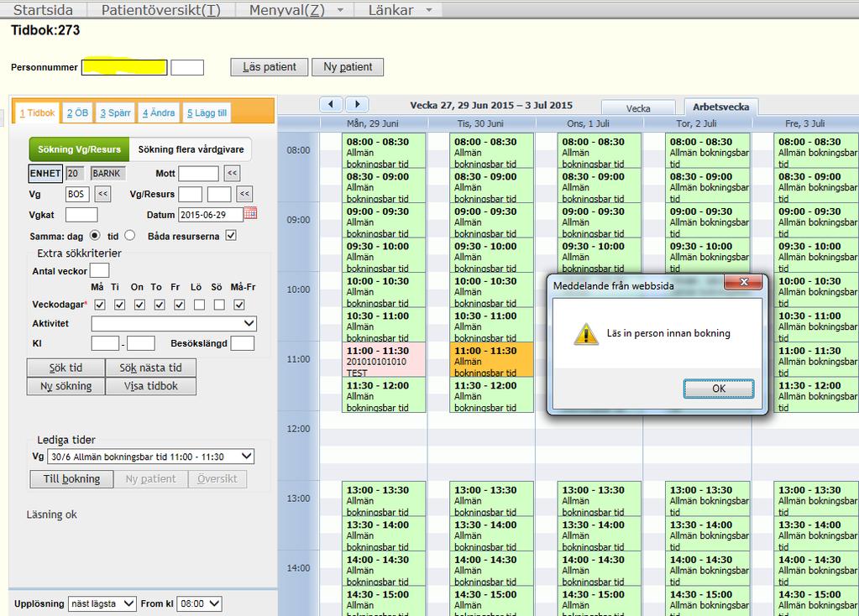Switch to the Vecka view tab
The height and width of the screenshot is (616, 859).
(638, 108)
